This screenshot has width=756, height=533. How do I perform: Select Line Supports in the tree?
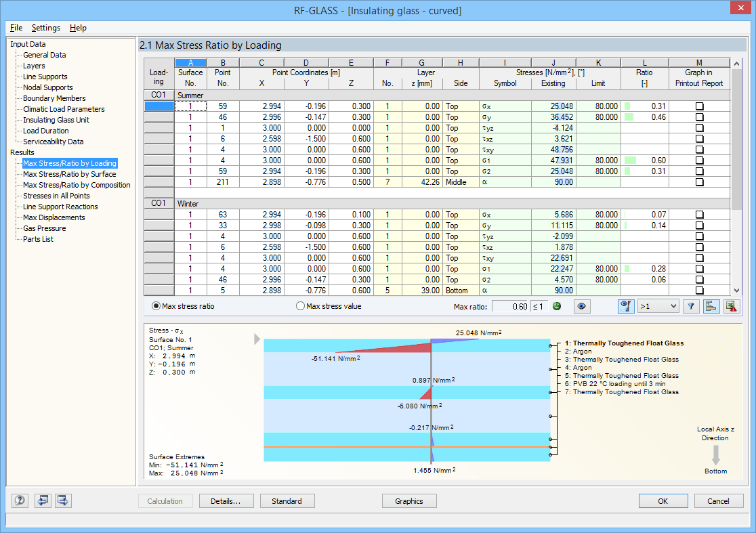pyautogui.click(x=45, y=77)
